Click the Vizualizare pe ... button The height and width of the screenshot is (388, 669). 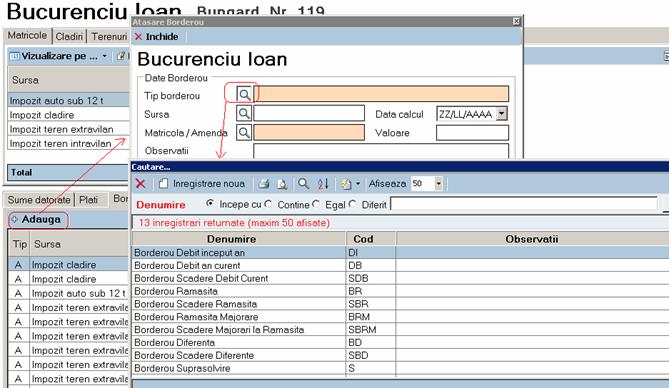pos(59,56)
